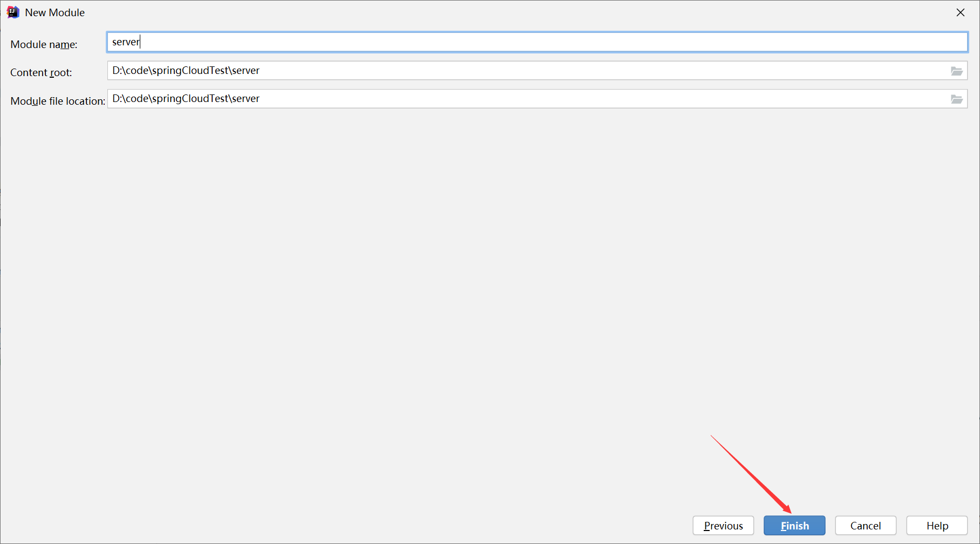Go back with the Previous button
The height and width of the screenshot is (544, 980).
pos(723,526)
